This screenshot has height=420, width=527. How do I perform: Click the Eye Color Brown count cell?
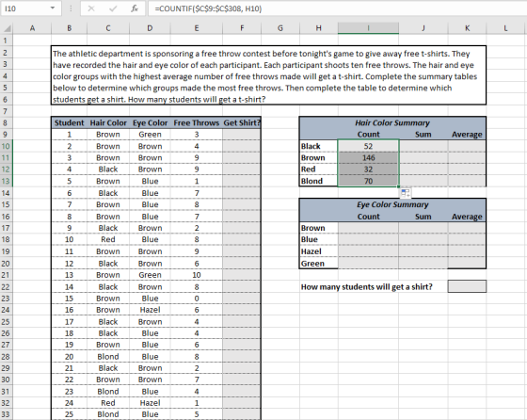(368, 228)
